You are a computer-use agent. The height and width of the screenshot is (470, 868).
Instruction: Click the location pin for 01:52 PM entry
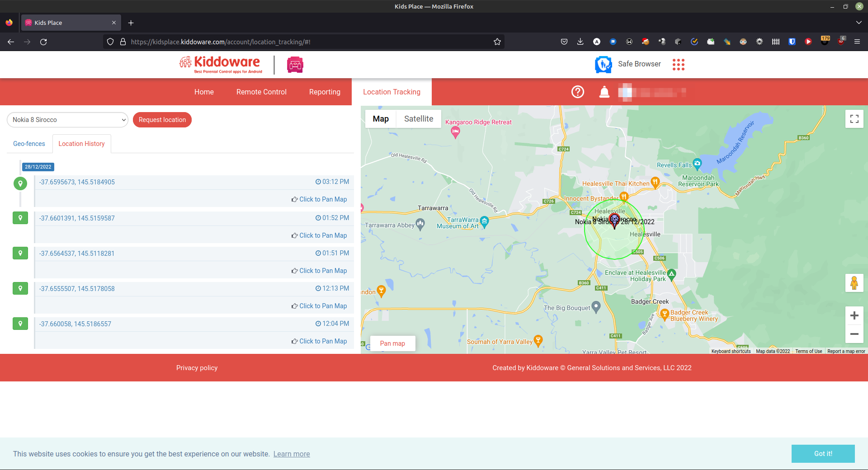point(20,218)
